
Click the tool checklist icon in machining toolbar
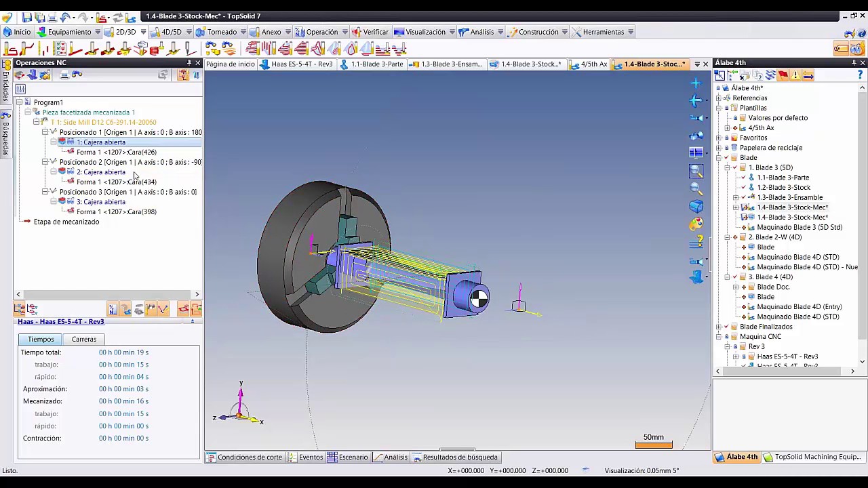(60, 49)
